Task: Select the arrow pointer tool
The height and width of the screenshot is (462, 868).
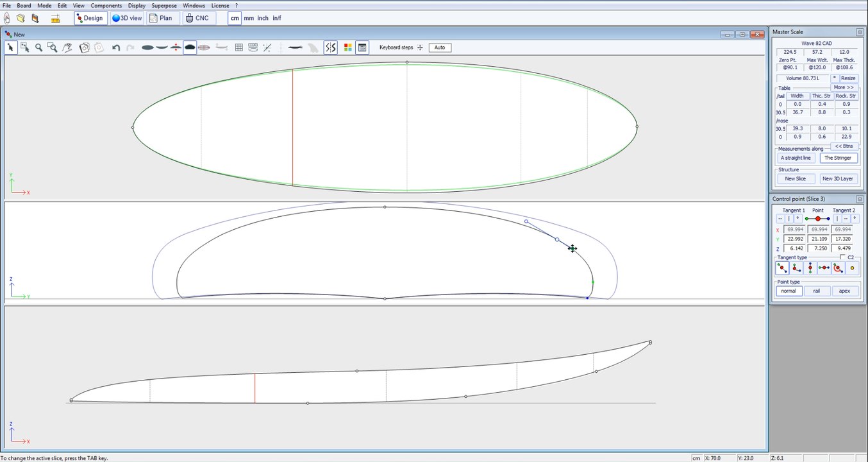Action: pyautogui.click(x=10, y=47)
